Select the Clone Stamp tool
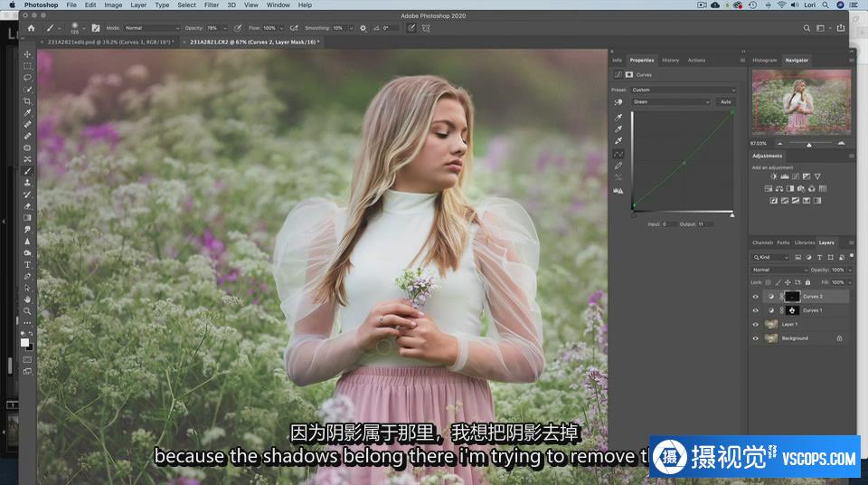868x485 pixels. click(27, 183)
